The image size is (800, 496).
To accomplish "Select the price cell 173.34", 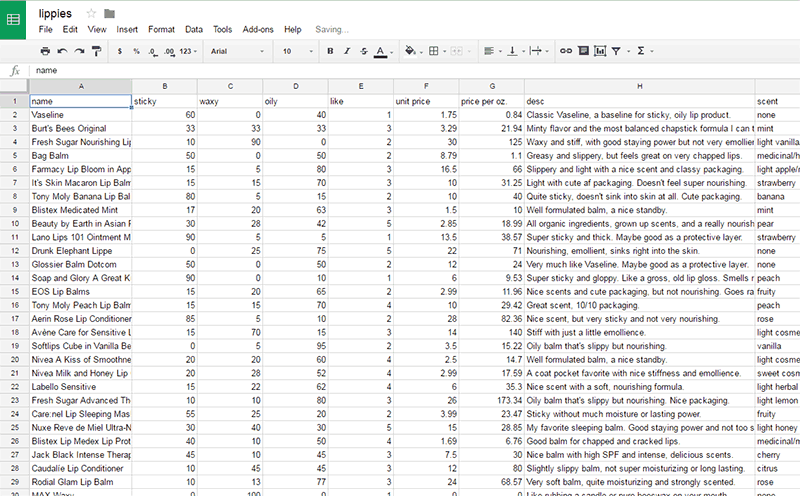I will [492, 401].
